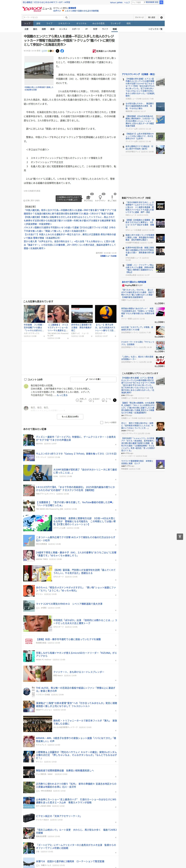The width and height of the screenshot is (186, 868).
Task: Click the ログイン link
Action: pyautogui.click(x=57, y=11)
